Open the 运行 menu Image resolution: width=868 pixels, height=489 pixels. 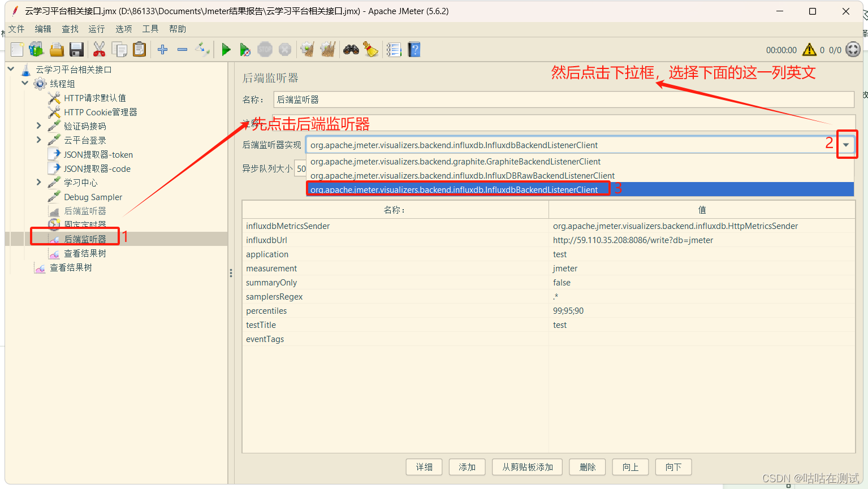coord(97,29)
